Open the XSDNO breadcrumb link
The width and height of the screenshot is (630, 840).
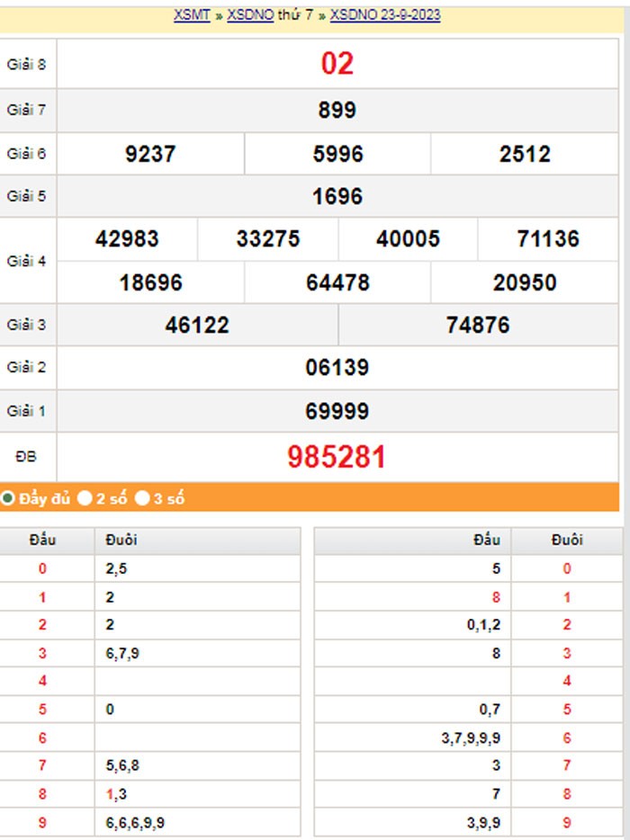[250, 15]
